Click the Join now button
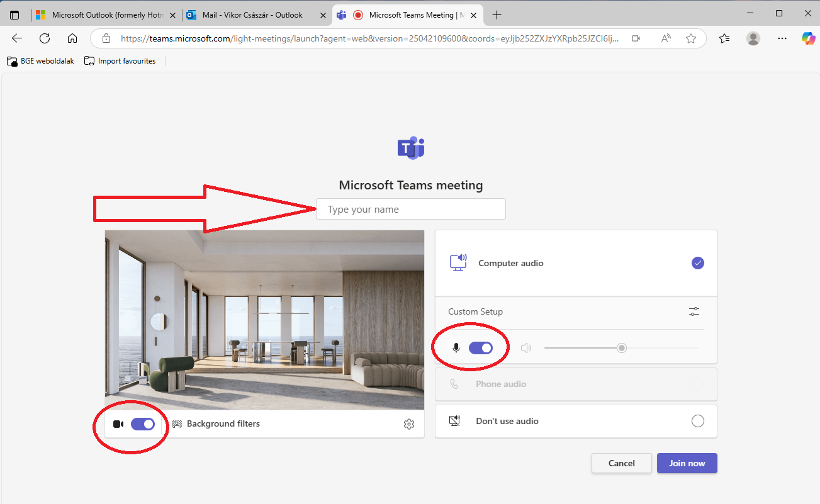Screen dimensions: 820x504 (x=687, y=463)
